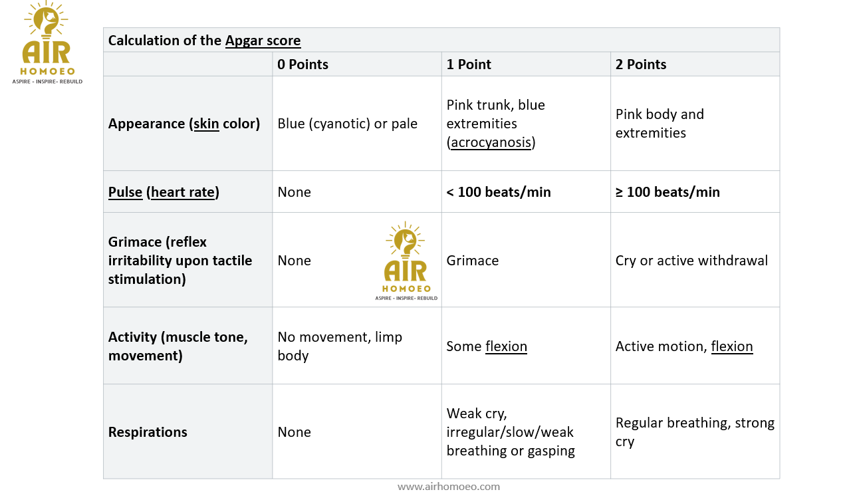Click the 'Regular breathing, strong cry' cell
845x504 pixels.
[x=695, y=432]
